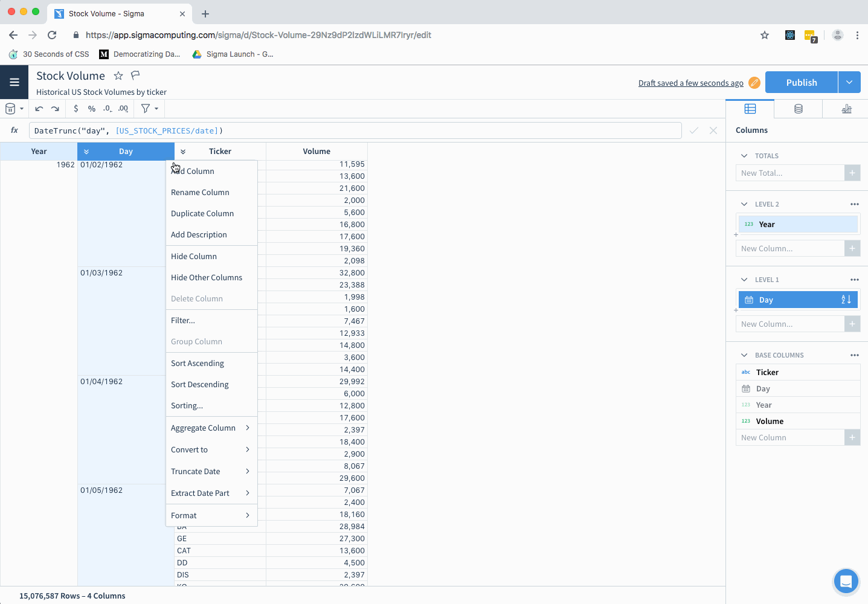
Task: Toggle sort order on Level 1 Day
Action: pyautogui.click(x=846, y=300)
